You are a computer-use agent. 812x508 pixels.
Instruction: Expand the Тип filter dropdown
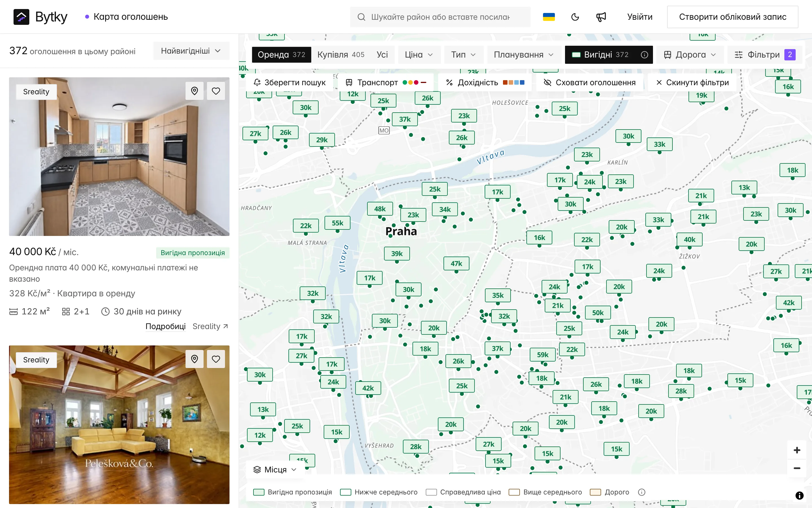click(x=464, y=54)
